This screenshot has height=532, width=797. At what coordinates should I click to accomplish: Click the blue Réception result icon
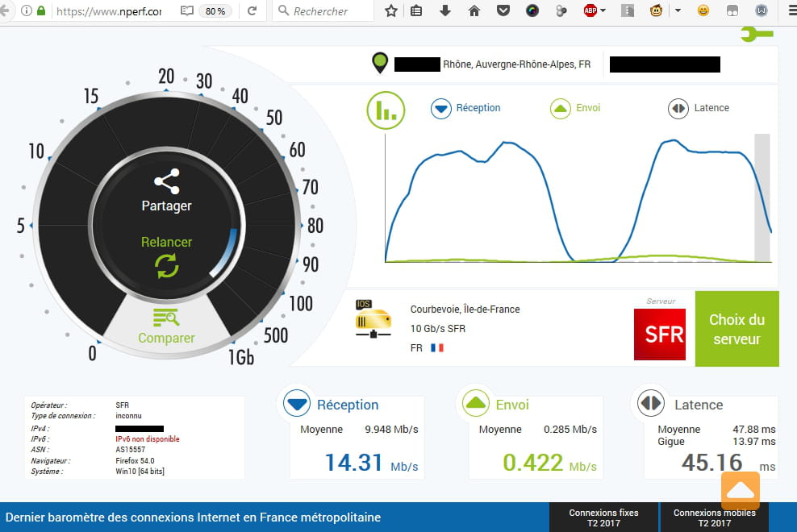pos(297,404)
